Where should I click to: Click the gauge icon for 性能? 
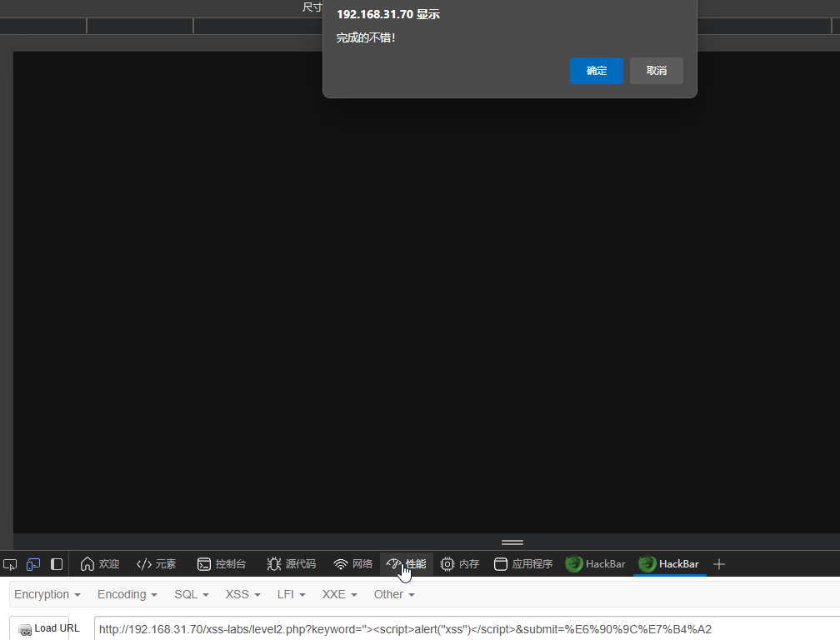(393, 563)
